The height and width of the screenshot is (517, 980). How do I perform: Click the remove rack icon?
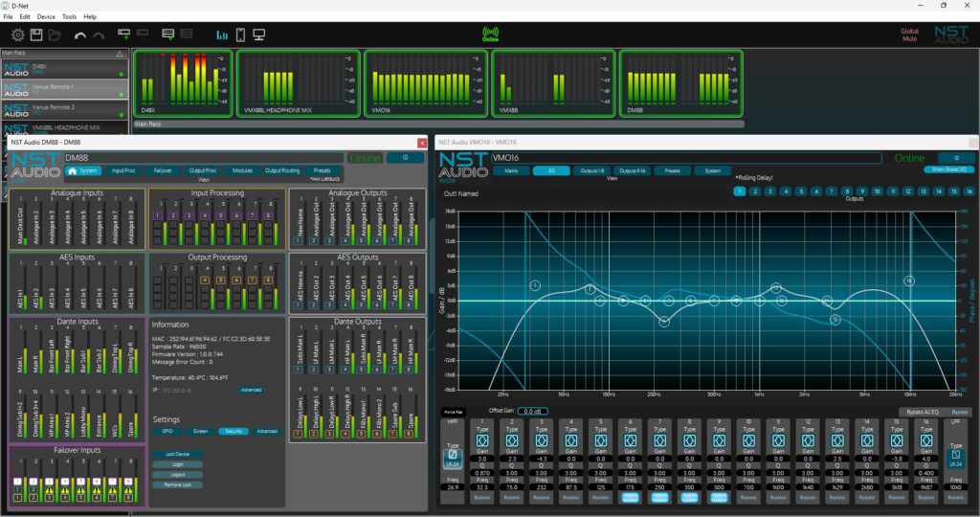coord(187,34)
